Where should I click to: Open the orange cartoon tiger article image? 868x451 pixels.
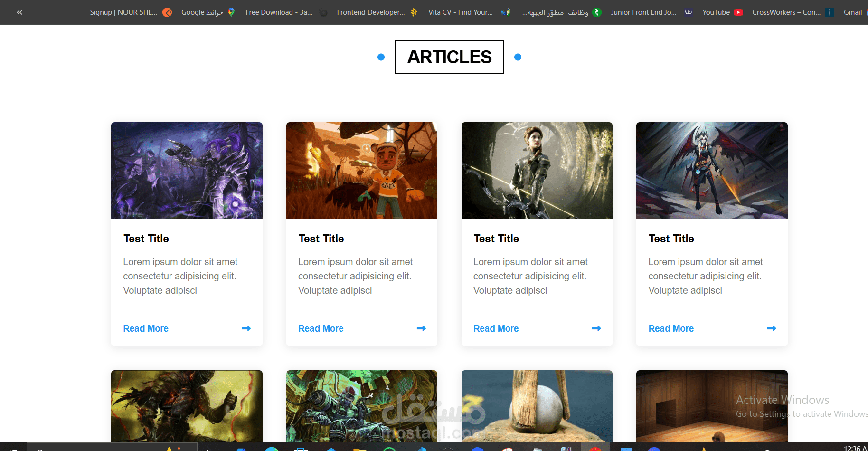362,170
